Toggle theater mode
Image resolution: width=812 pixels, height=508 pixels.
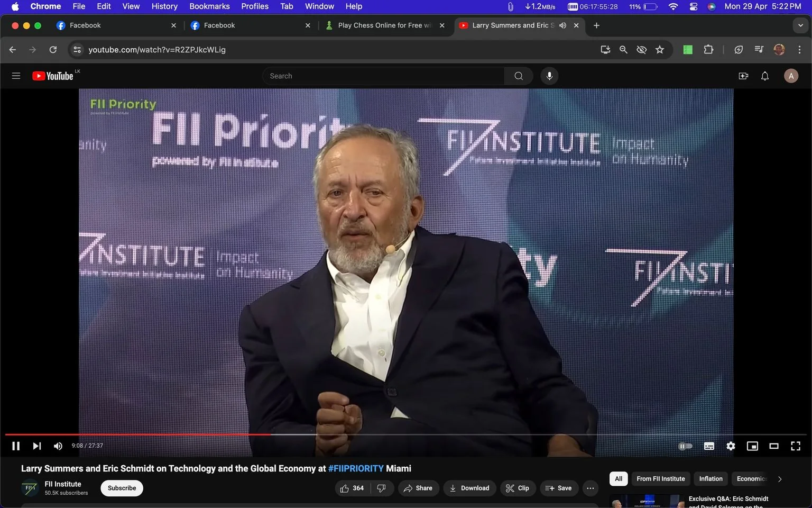pos(774,446)
